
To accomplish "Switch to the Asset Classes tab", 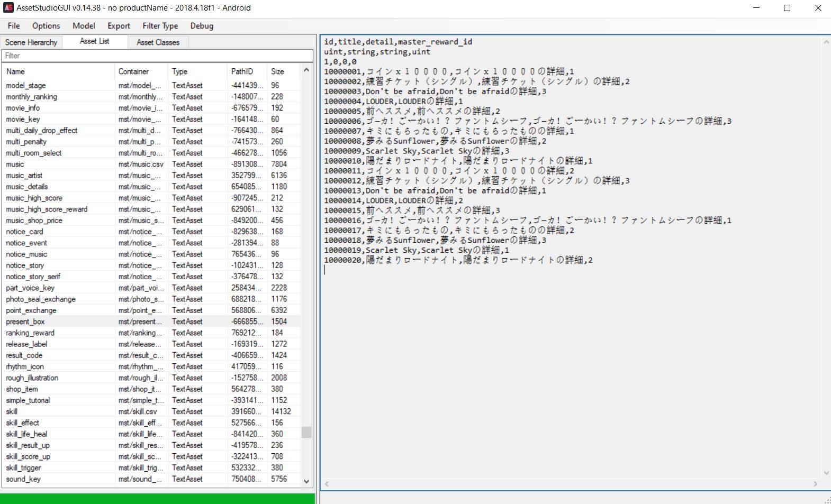I will point(158,42).
